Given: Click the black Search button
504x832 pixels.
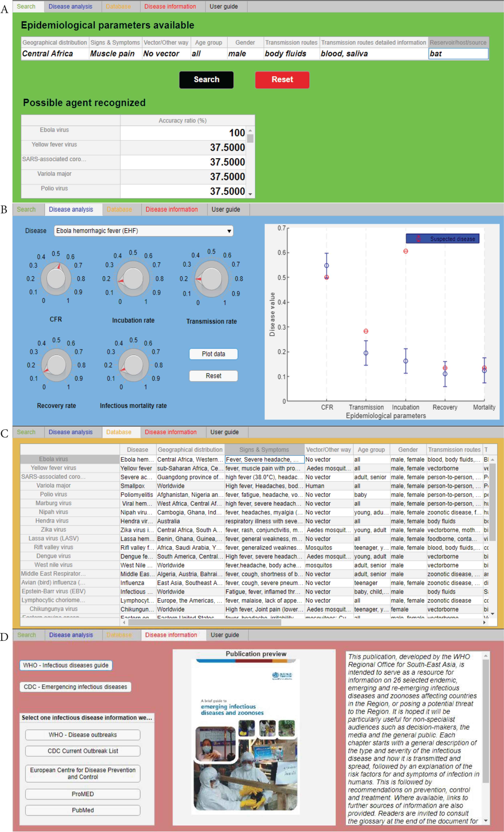Looking at the screenshot, I should (206, 80).
